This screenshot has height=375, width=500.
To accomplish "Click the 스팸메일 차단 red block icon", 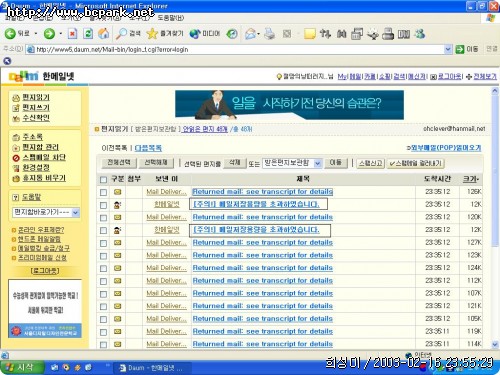I will 16,158.
